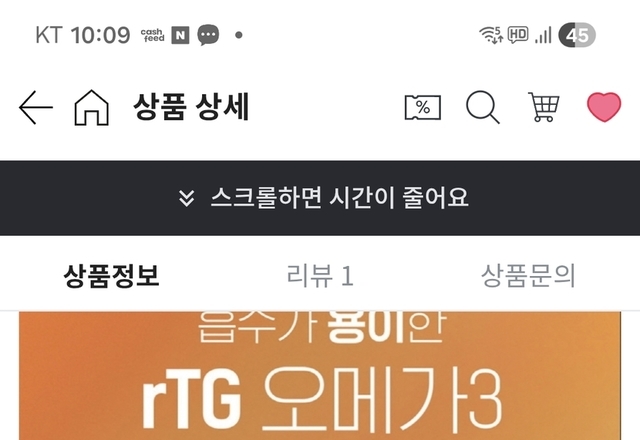Go to home via house icon

pyautogui.click(x=91, y=107)
